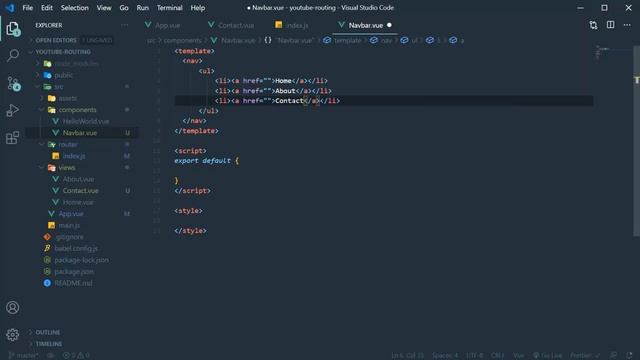Switch to the index.js editor tab
The image size is (640, 360).
click(x=296, y=25)
